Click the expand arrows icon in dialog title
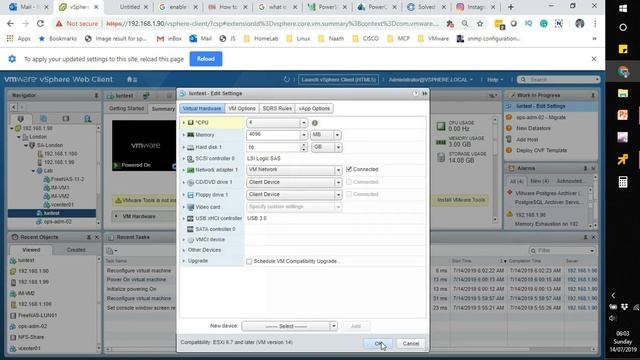 point(424,93)
